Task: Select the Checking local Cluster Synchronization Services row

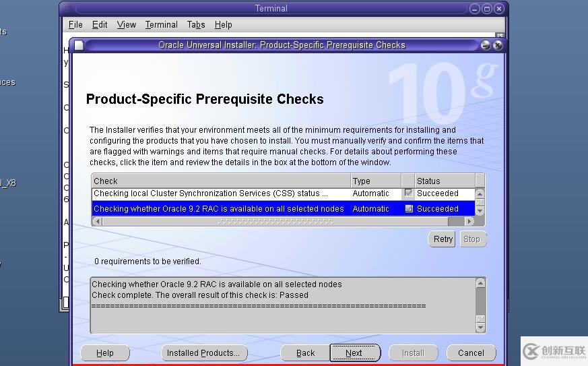Action: (x=283, y=193)
